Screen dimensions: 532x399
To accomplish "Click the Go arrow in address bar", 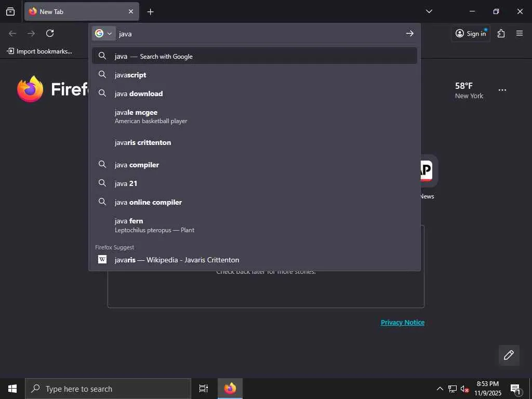I will pyautogui.click(x=410, y=33).
